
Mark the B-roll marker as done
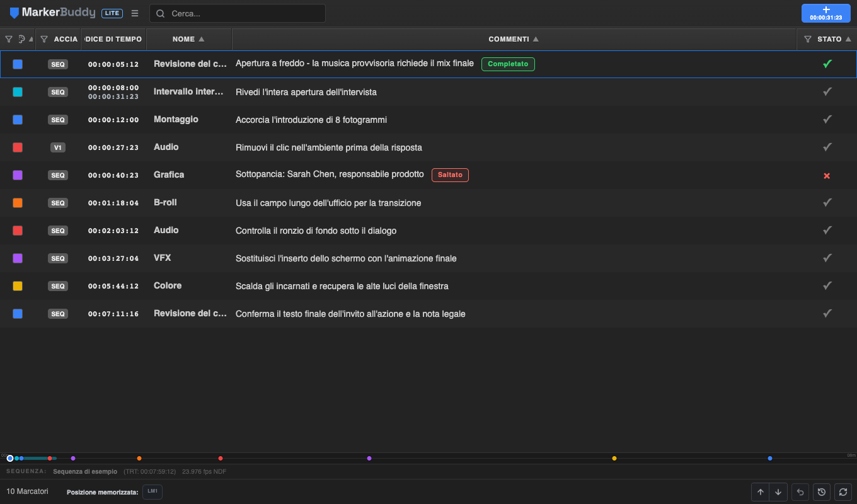(x=827, y=202)
